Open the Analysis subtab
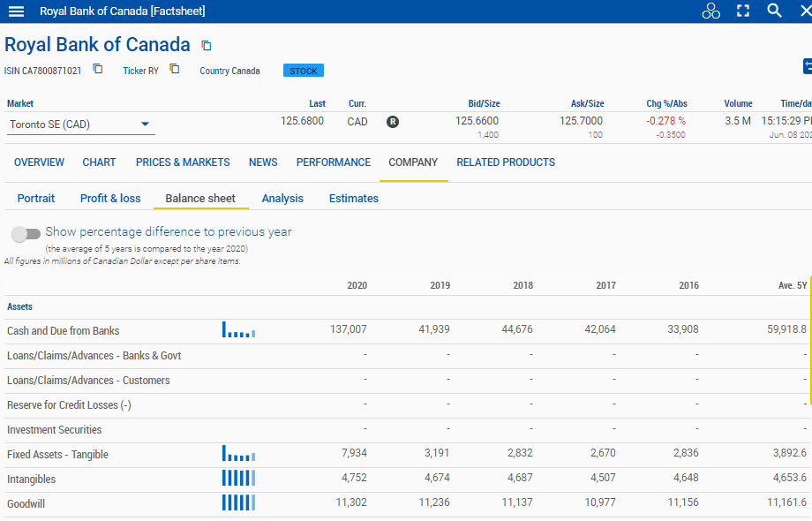The width and height of the screenshot is (812, 521). [x=282, y=199]
